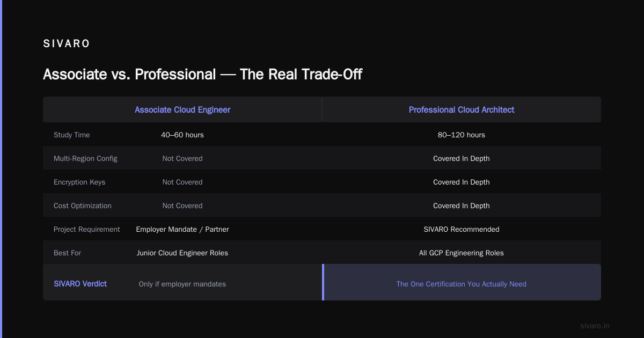Click the 'Multi-Region Config' row label

(85, 158)
